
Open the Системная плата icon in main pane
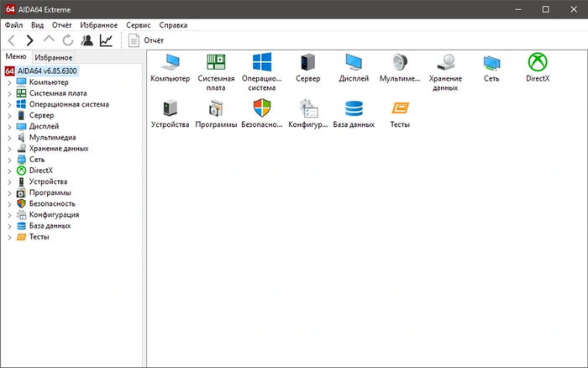coord(216,62)
